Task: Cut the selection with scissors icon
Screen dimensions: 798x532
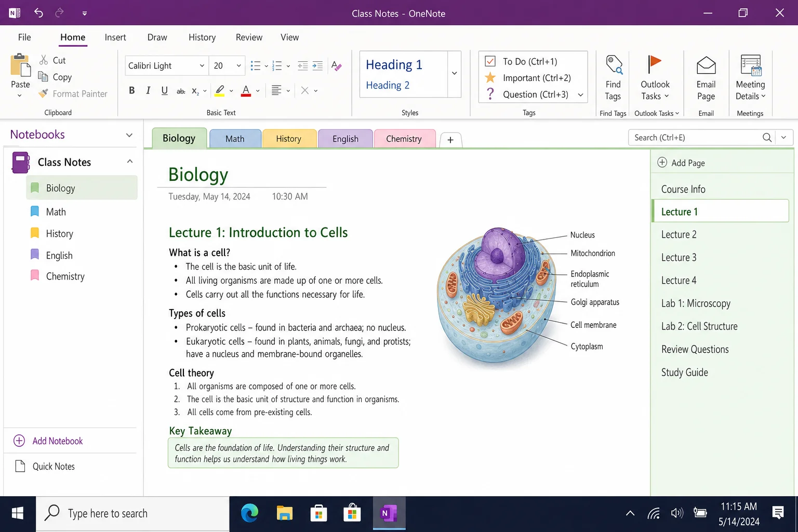Action: coord(44,60)
